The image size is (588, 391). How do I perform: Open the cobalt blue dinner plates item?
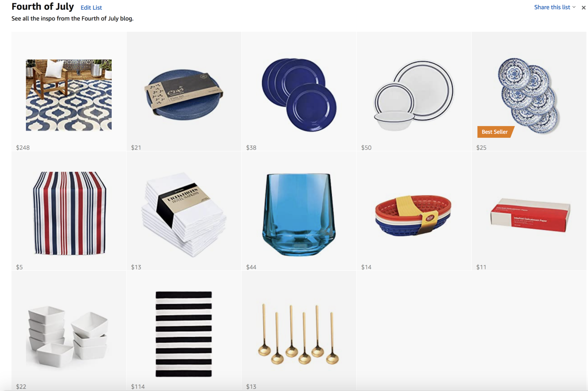pyautogui.click(x=299, y=95)
